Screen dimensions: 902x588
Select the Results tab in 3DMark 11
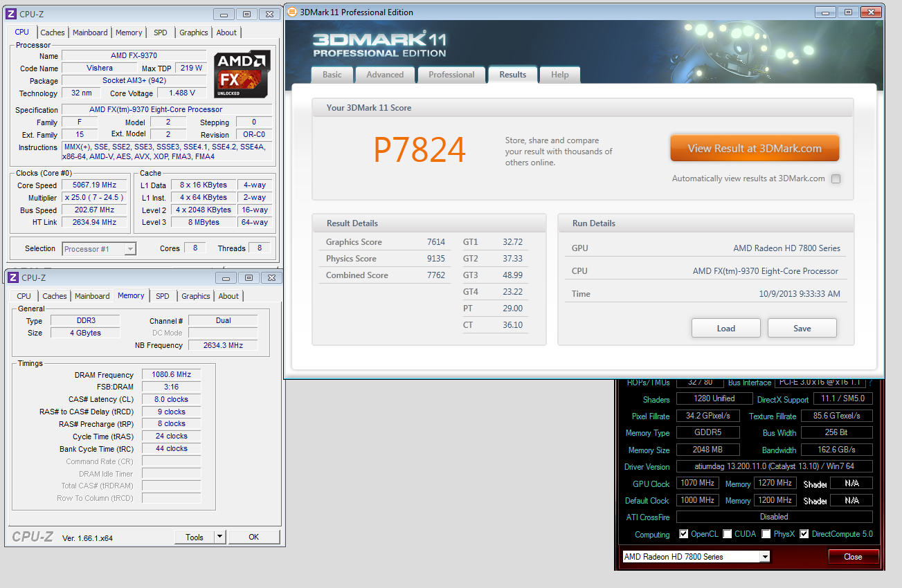point(513,75)
